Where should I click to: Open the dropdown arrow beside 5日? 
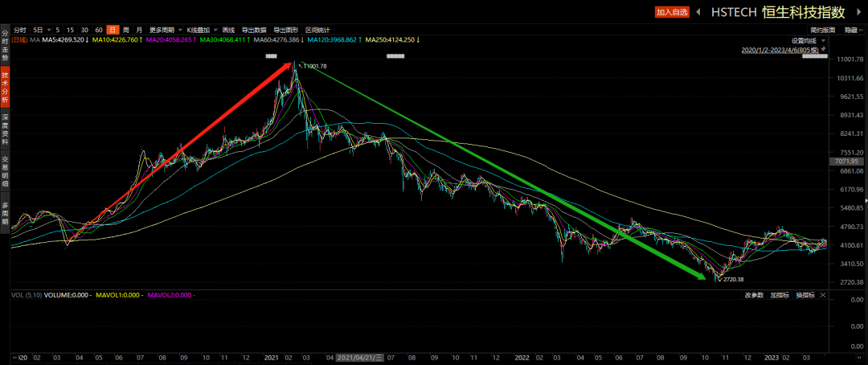(x=49, y=30)
